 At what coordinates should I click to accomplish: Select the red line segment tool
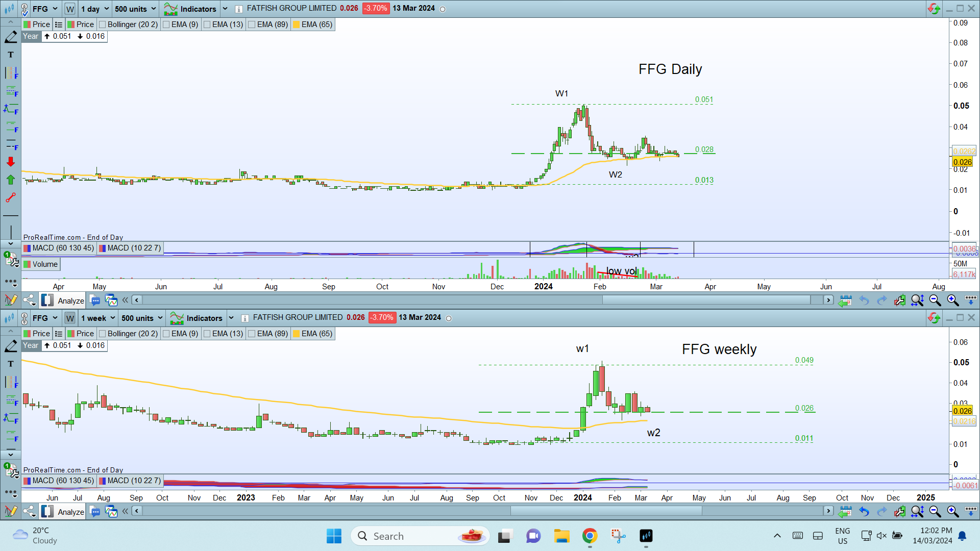11,197
